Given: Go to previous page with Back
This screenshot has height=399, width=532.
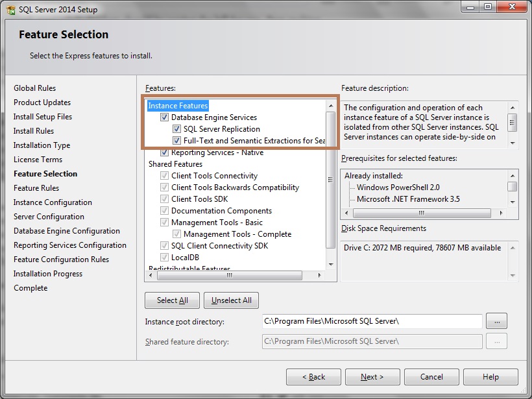Looking at the screenshot, I should [x=313, y=377].
